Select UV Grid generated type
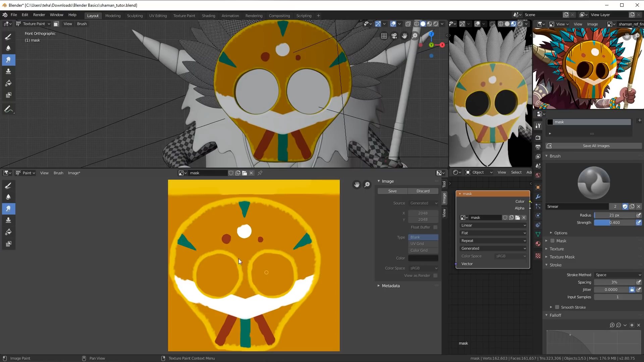This screenshot has width=644, height=362. coord(423,244)
